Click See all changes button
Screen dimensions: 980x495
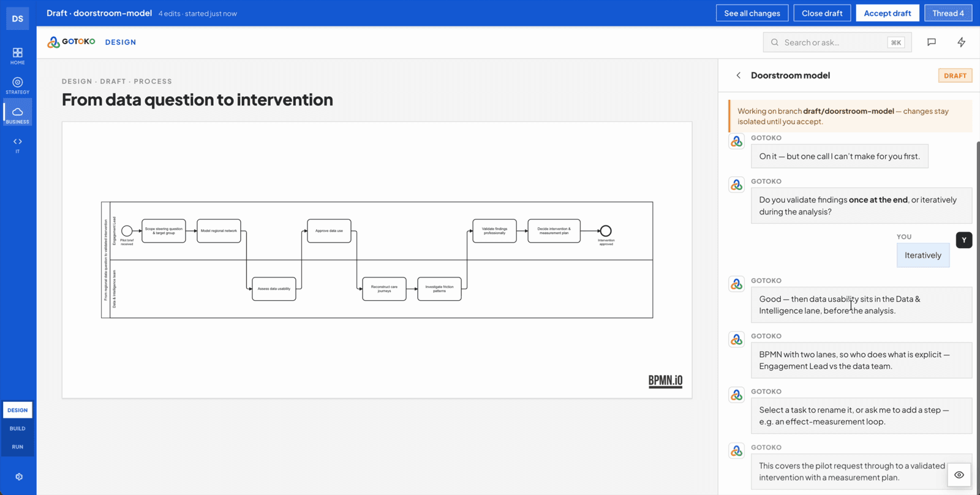tap(752, 13)
